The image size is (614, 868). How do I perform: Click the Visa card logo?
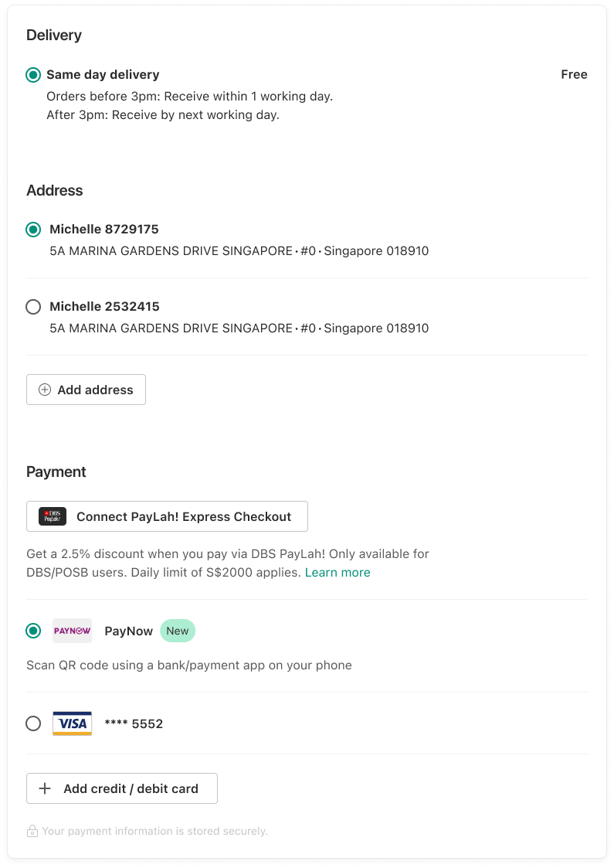pos(72,723)
